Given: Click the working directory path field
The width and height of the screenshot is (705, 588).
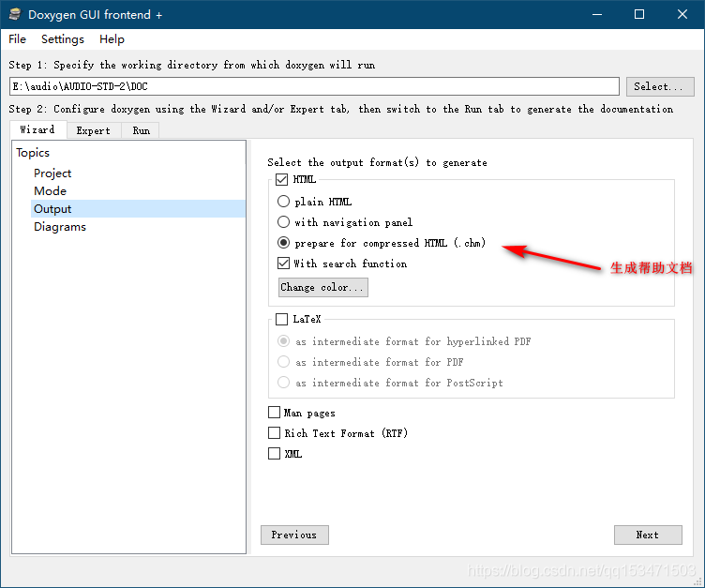Looking at the screenshot, I should (314, 86).
